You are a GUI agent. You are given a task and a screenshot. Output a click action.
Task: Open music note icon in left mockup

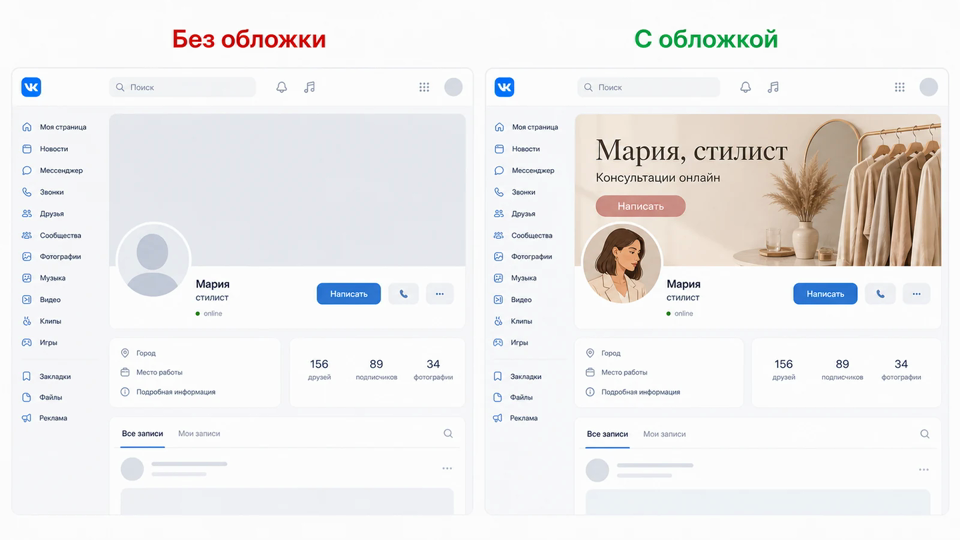[x=310, y=87]
